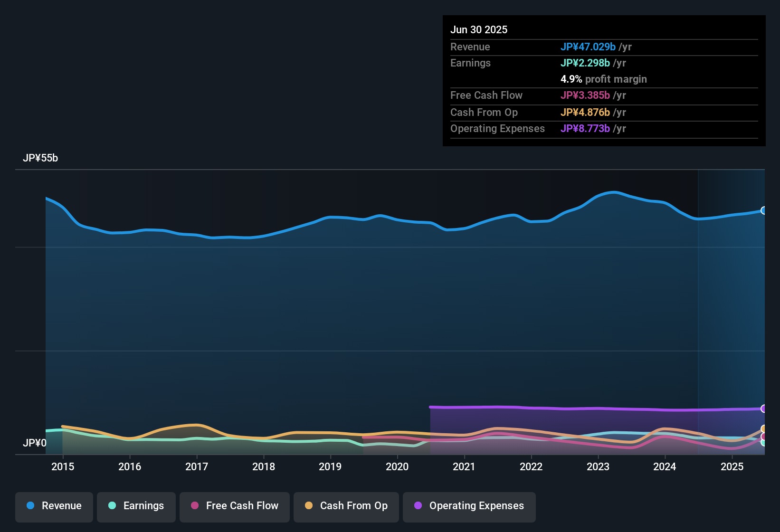Toggle the Earnings series off
This screenshot has width=780, height=532.
pos(136,506)
